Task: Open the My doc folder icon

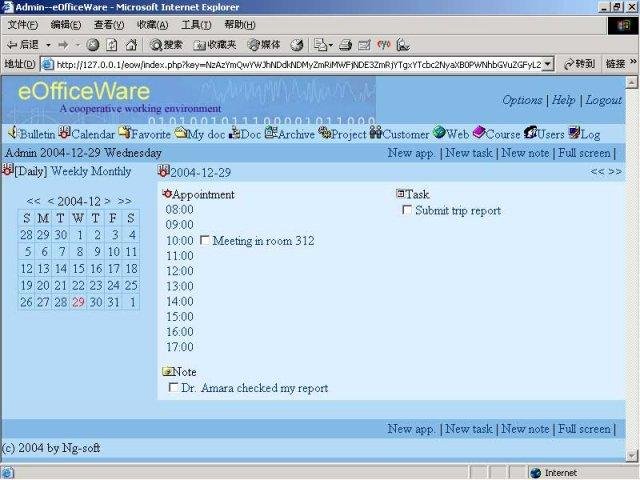Action: tap(180, 132)
